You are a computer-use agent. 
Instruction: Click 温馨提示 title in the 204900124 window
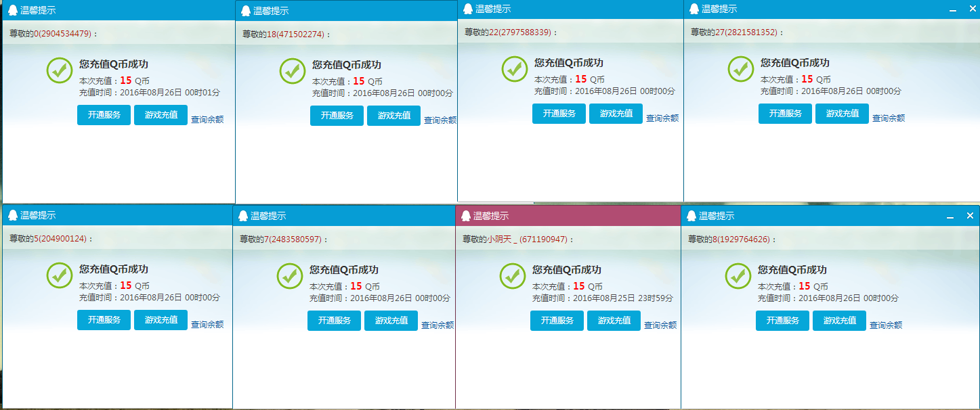click(38, 215)
